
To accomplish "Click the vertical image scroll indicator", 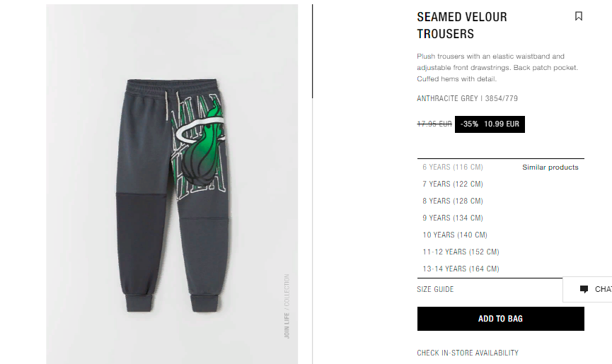I will tap(312, 51).
